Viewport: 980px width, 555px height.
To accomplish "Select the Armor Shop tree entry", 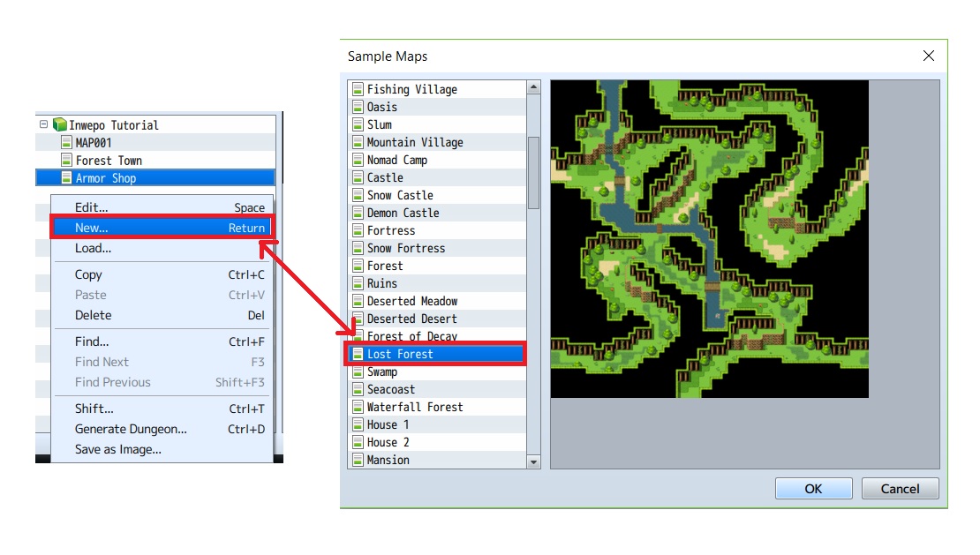I will 155,178.
